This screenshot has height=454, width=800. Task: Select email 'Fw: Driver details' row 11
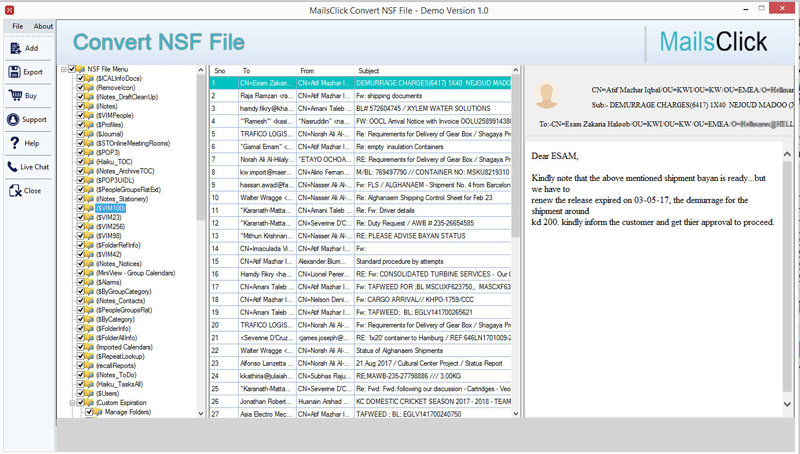(360, 211)
